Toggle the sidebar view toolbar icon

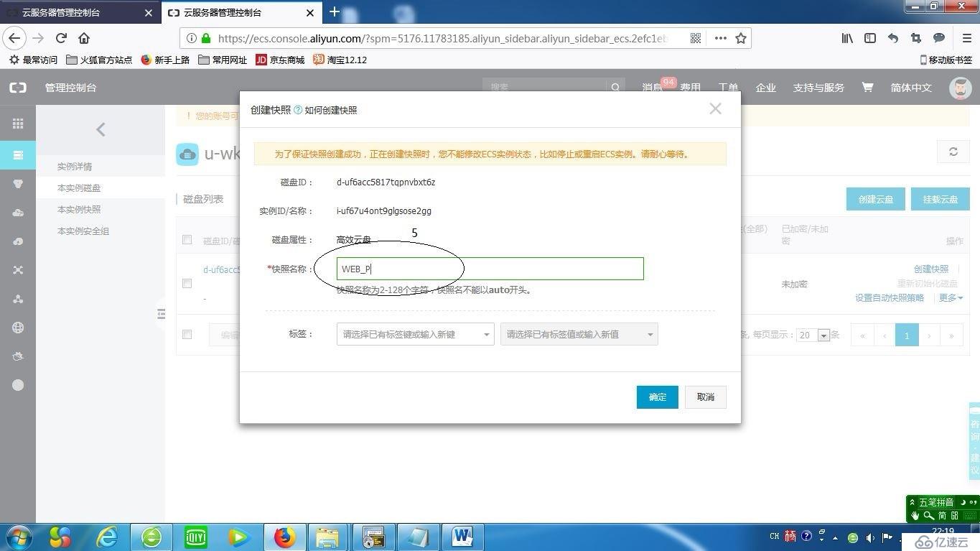(870, 38)
